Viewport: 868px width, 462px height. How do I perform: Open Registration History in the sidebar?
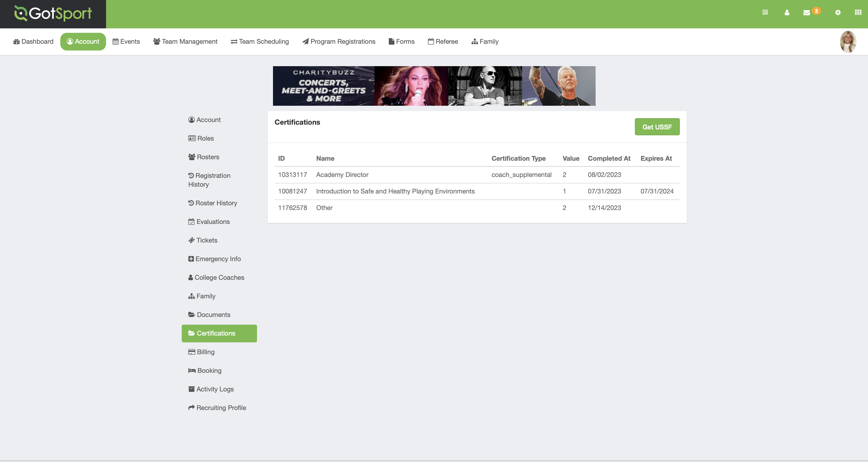pyautogui.click(x=219, y=180)
